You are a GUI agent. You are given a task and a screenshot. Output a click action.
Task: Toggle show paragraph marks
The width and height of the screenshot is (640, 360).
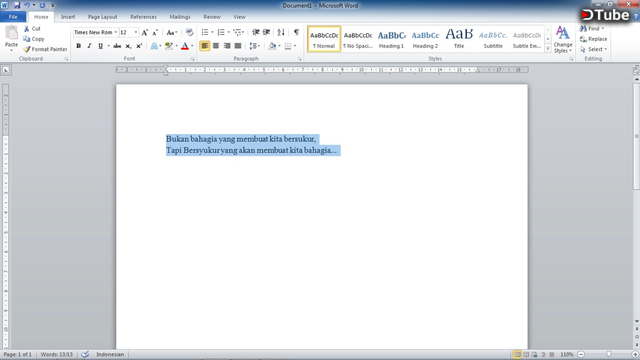296,32
